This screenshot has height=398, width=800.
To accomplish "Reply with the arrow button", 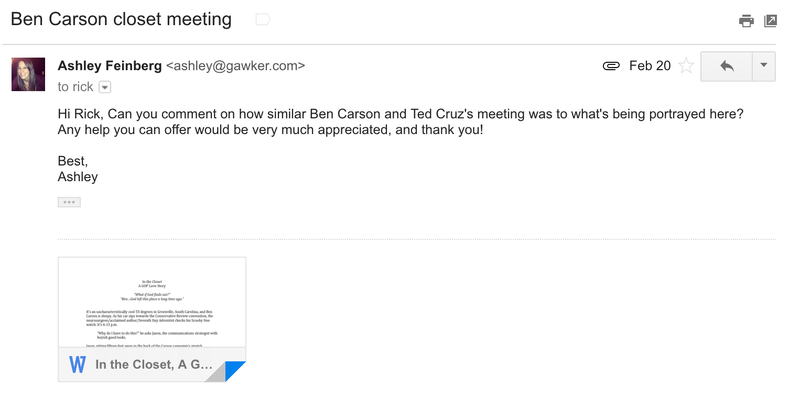I will coord(727,66).
